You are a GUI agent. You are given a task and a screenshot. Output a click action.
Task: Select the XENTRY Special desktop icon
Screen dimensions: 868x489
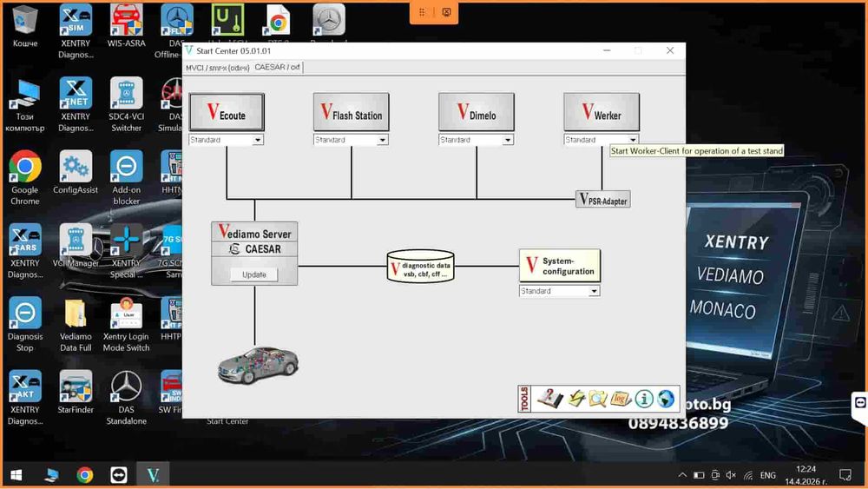(126, 251)
